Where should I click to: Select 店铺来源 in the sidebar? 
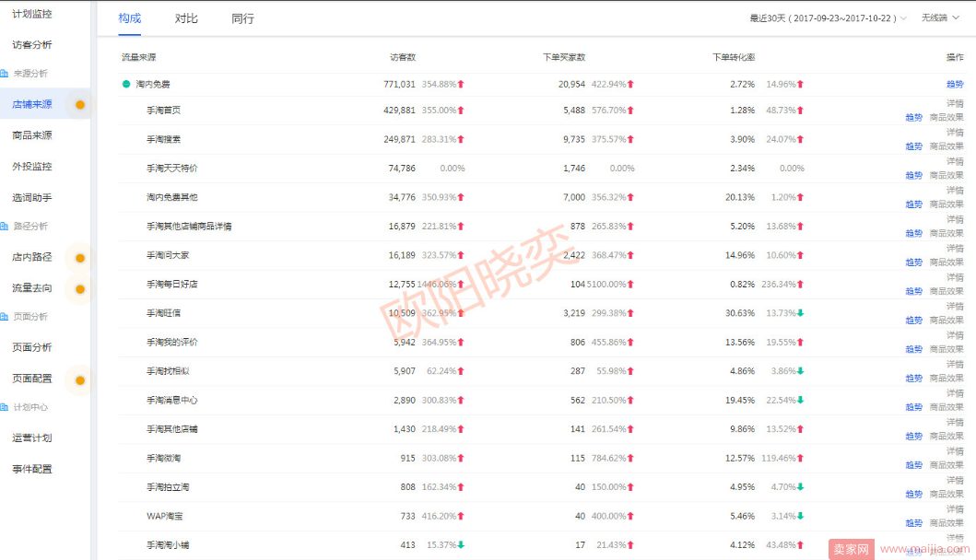[x=31, y=104]
